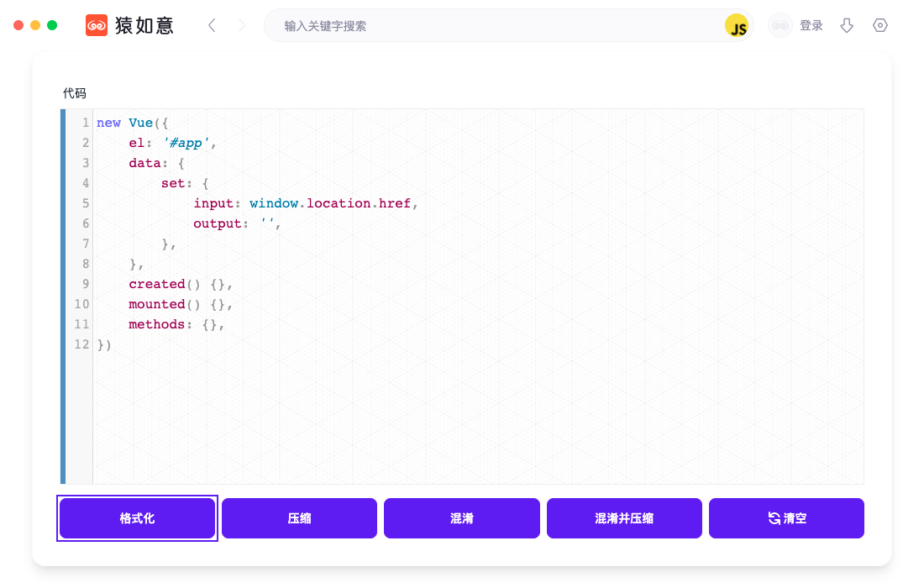Screen dimensions: 924x588
Task: Open settings via the hexagon icon
Action: 880,25
